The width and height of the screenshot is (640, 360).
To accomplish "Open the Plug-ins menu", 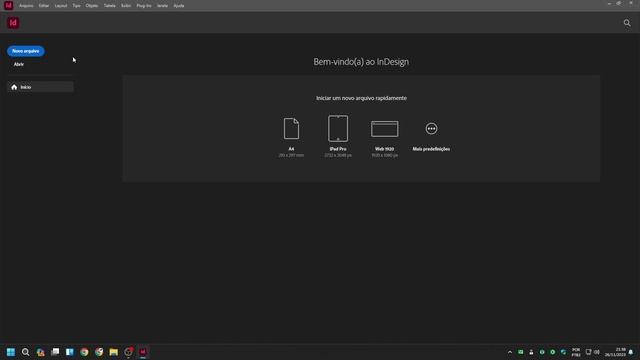I will point(144,6).
